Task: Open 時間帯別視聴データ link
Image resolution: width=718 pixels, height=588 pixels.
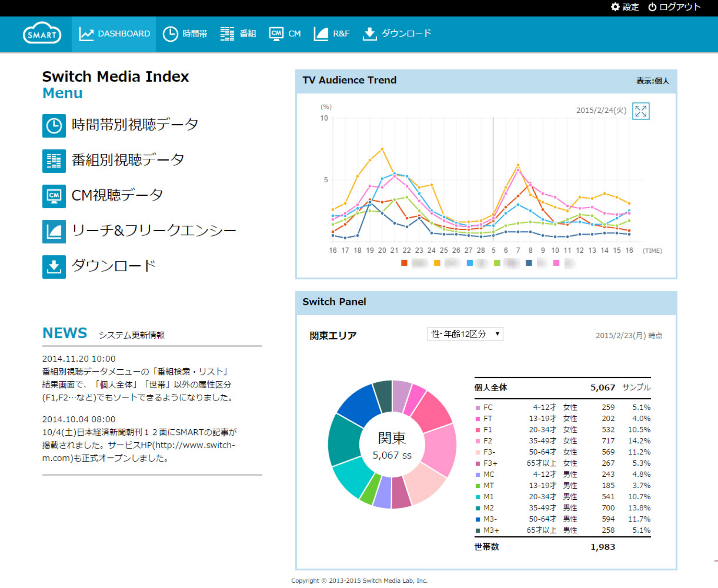Action: coord(135,125)
